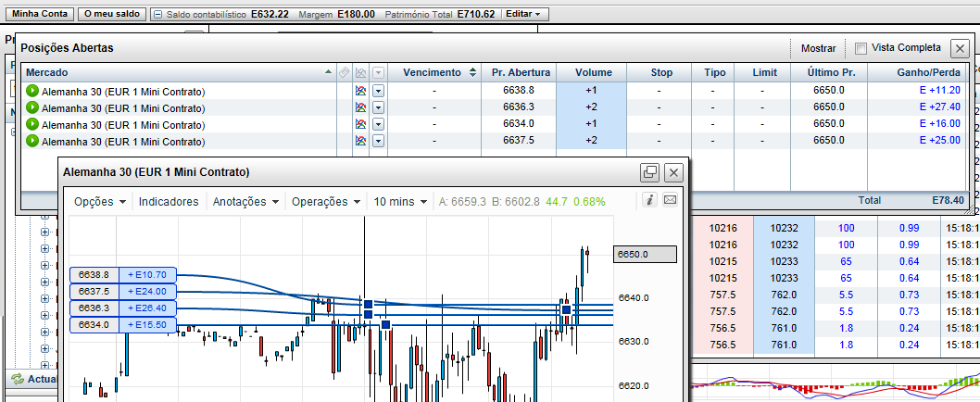The width and height of the screenshot is (980, 402).
Task: Open the header dropdown arrow in positions table
Action: (x=378, y=72)
